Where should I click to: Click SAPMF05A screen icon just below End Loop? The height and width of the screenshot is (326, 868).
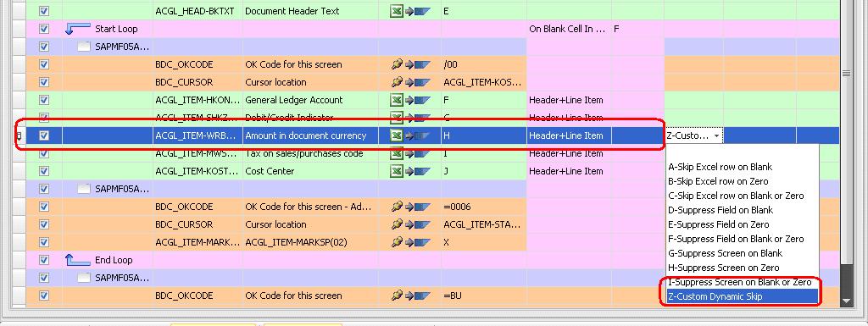84,278
